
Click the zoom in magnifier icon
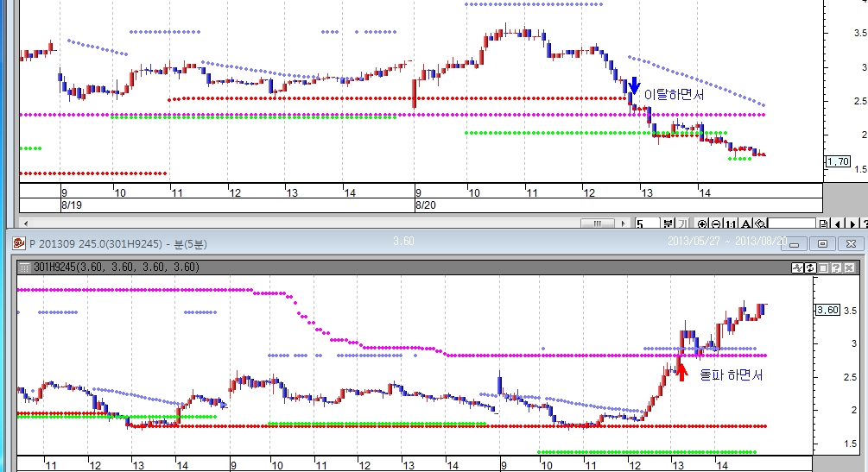pos(702,223)
